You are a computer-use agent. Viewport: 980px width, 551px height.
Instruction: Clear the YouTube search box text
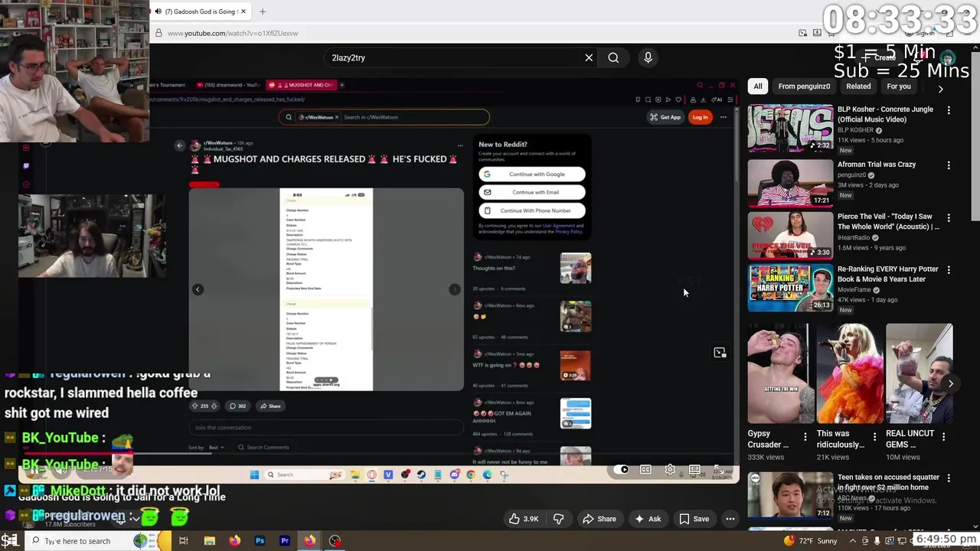pos(589,57)
